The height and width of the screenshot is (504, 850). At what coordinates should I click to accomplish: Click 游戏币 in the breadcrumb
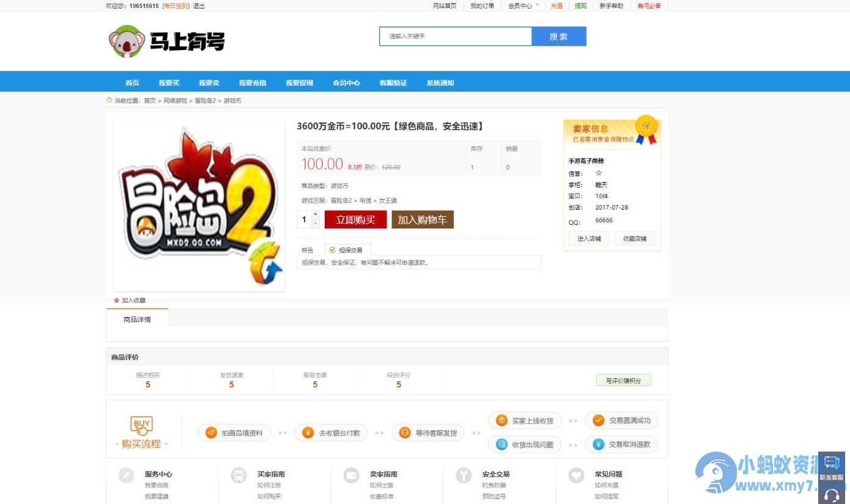(x=232, y=101)
